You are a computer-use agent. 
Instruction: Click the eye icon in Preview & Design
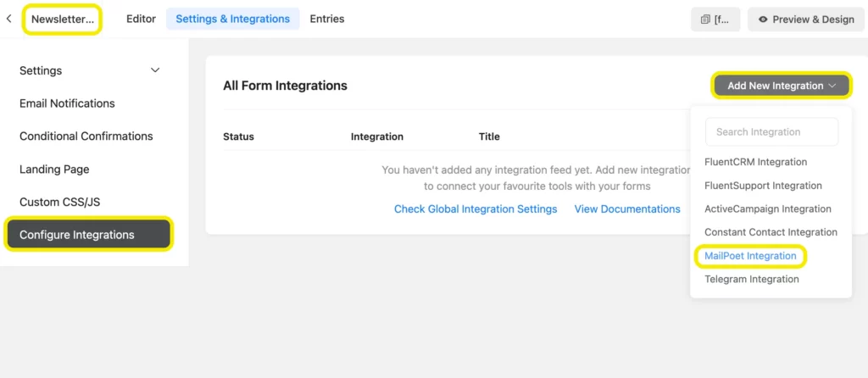[764, 19]
